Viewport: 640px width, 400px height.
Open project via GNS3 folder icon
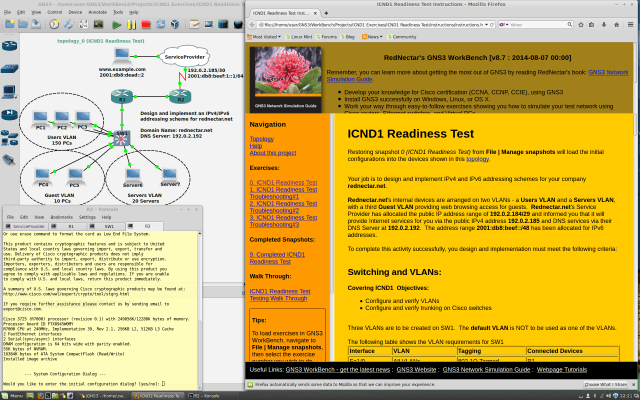(23, 24)
